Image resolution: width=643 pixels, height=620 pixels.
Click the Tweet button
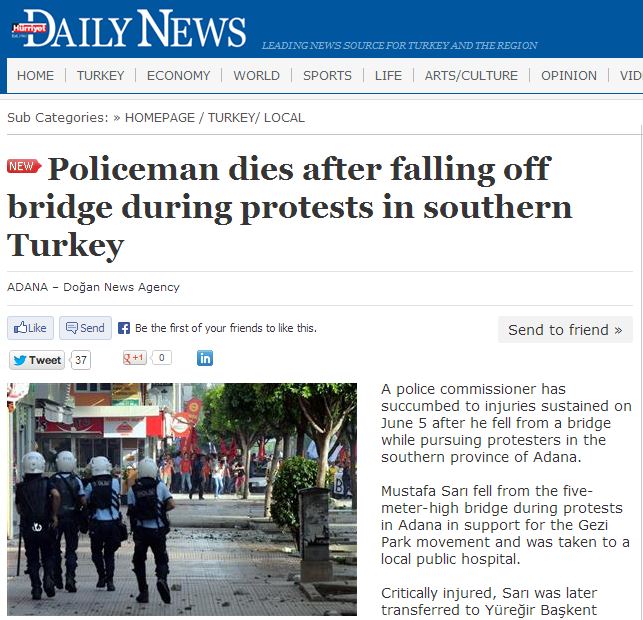(37, 360)
